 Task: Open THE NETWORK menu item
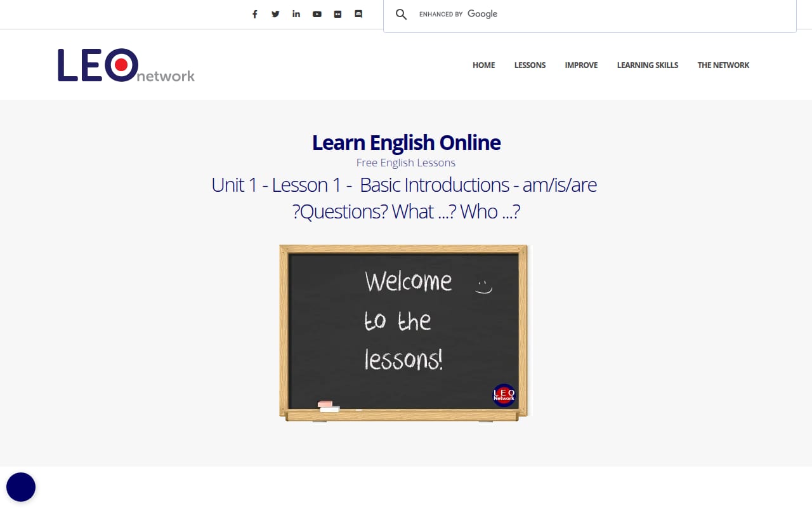724,65
